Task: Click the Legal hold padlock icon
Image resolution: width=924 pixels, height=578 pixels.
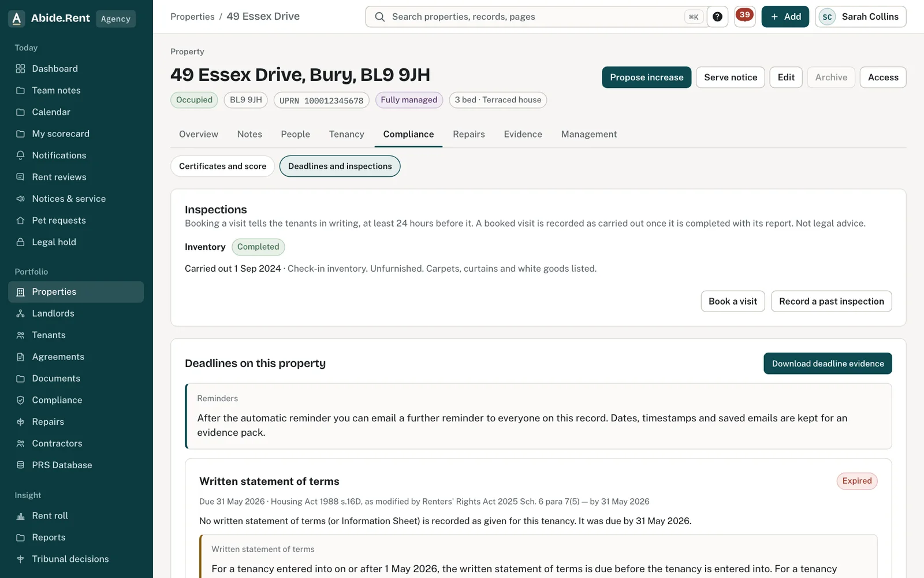Action: click(x=20, y=242)
